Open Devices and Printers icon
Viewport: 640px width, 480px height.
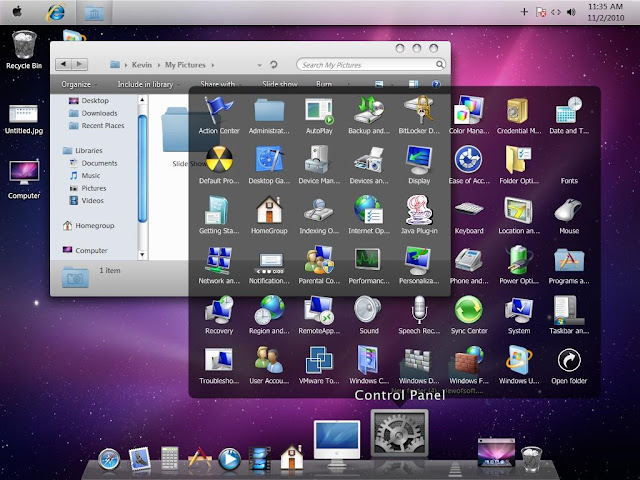coord(369,160)
